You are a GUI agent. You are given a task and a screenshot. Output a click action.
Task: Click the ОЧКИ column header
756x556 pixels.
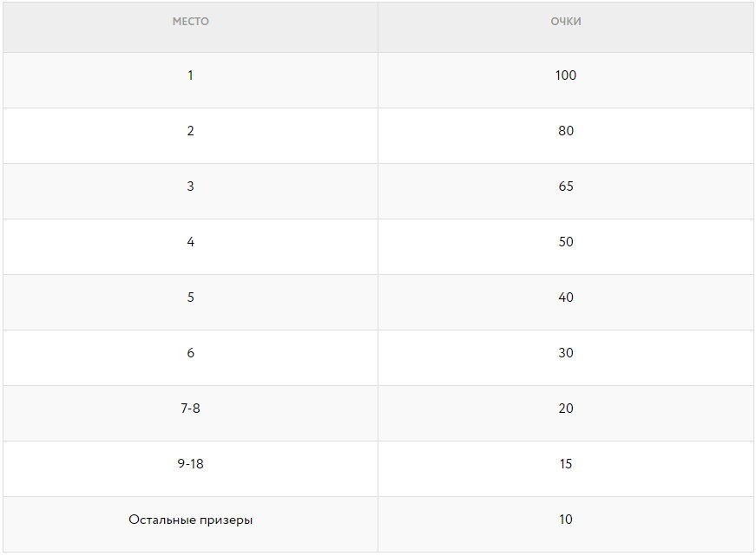tap(566, 22)
